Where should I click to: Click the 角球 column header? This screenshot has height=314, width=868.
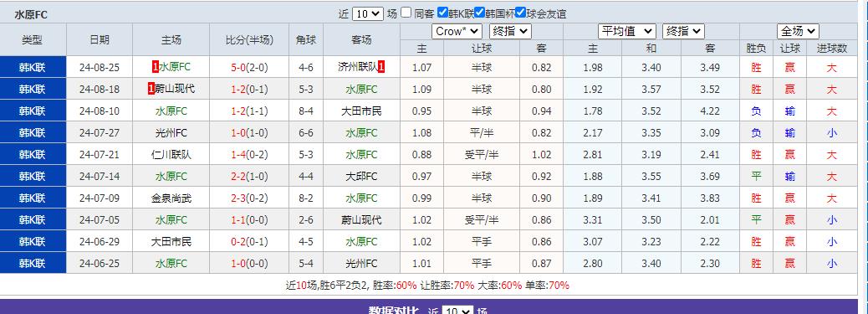tap(306, 40)
